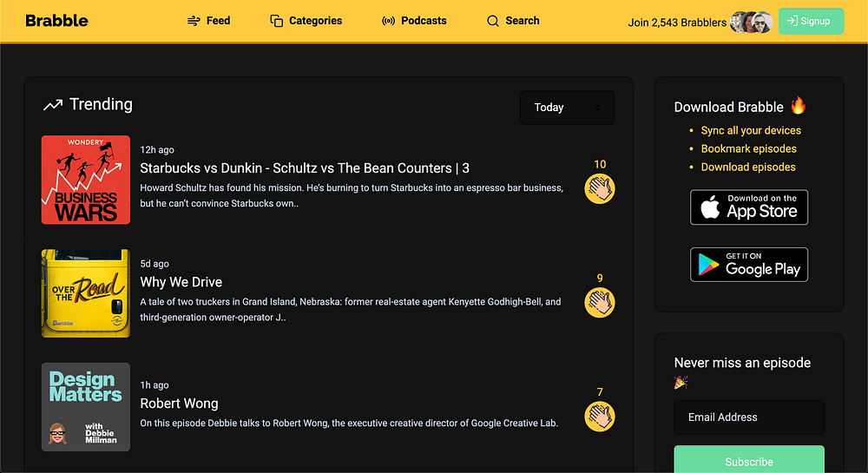Click the 'Howard Schultz has found' description
Screen dimensions: 868x473
(352, 196)
